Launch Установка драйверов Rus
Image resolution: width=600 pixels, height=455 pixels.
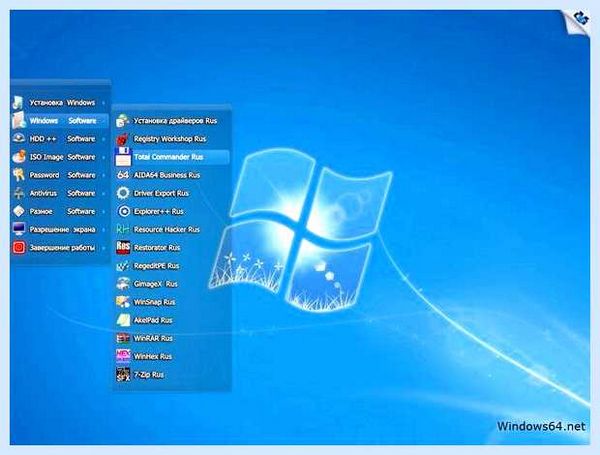[x=172, y=121]
